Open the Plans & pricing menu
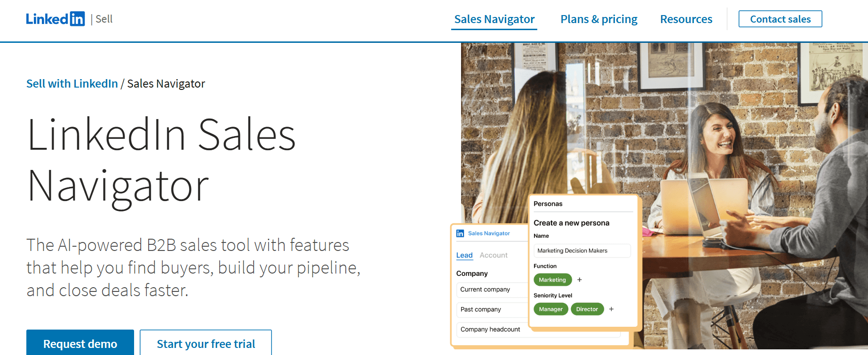This screenshot has width=868, height=355. pos(598,19)
